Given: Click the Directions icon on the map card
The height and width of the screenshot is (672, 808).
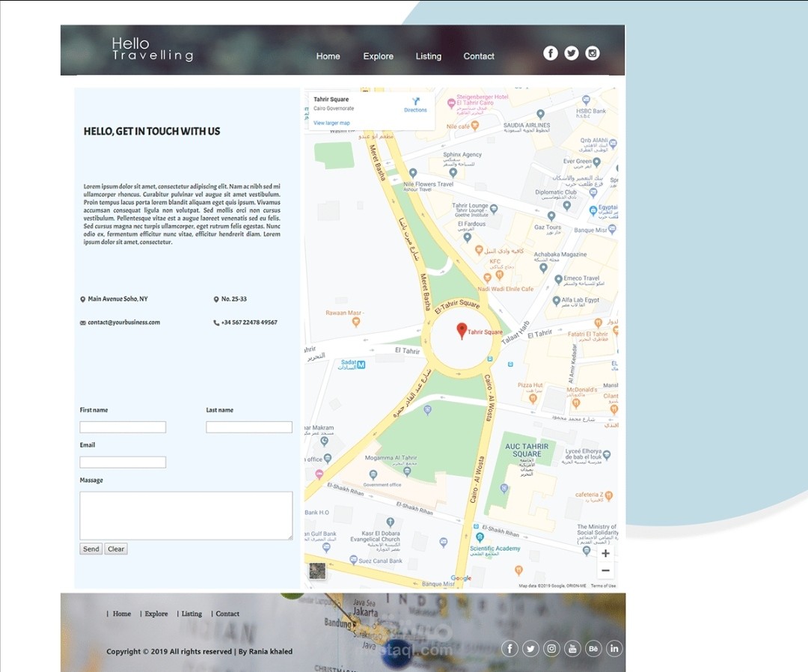Looking at the screenshot, I should [x=416, y=102].
